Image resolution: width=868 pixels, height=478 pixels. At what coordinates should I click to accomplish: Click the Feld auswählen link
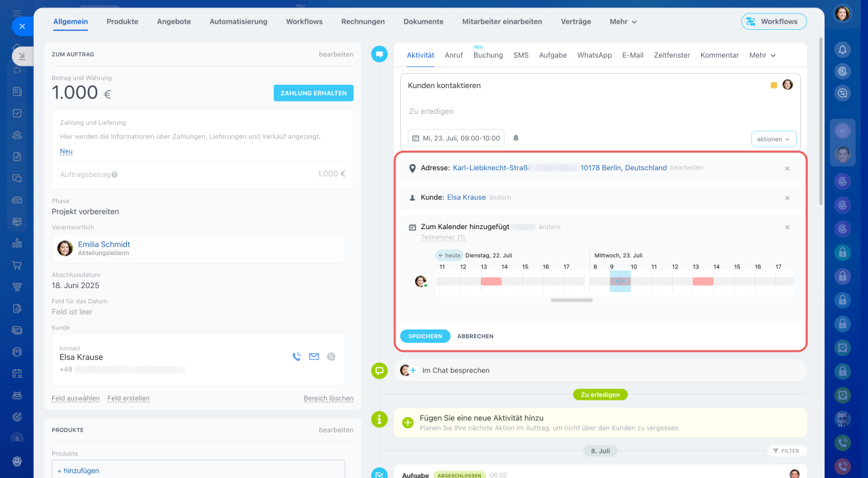tap(76, 399)
